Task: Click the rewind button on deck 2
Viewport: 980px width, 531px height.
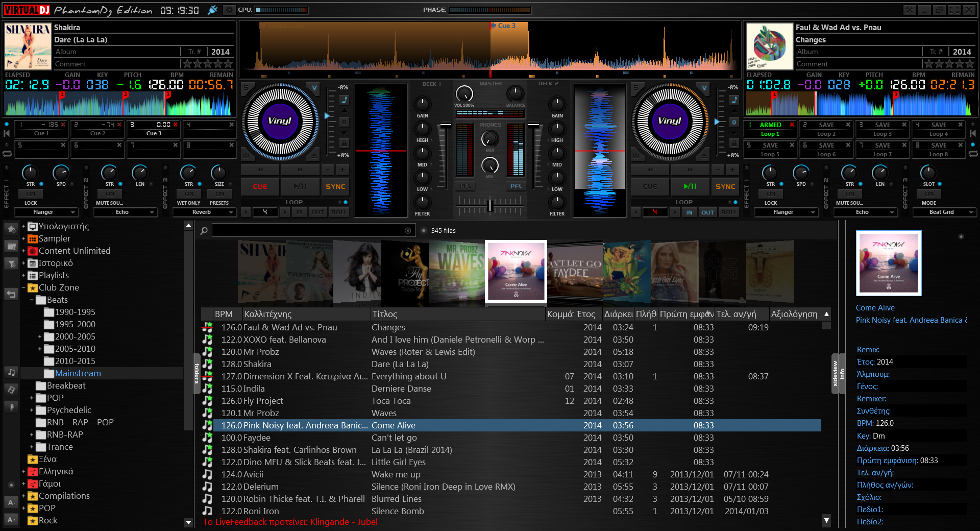Action: point(650,170)
